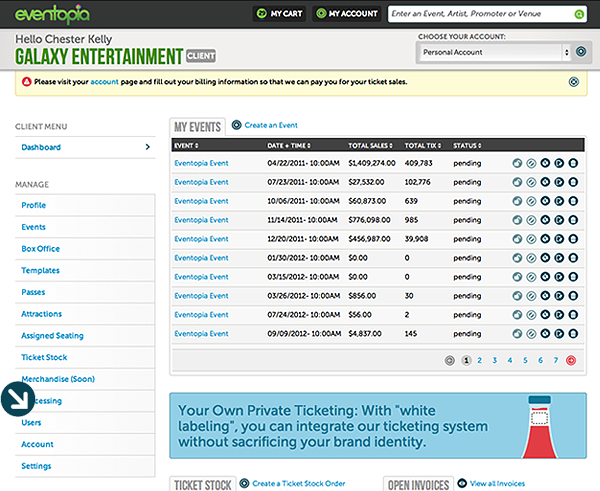Go to page 2 of events
Screen dimensions: 600x491
pos(479,360)
